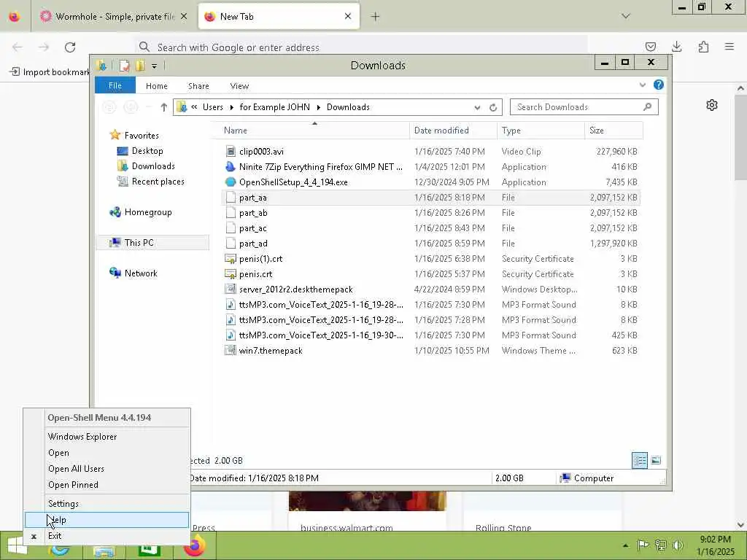Open the Firefox downloads arrow icon
This screenshot has width=747, height=560.
pos(676,47)
